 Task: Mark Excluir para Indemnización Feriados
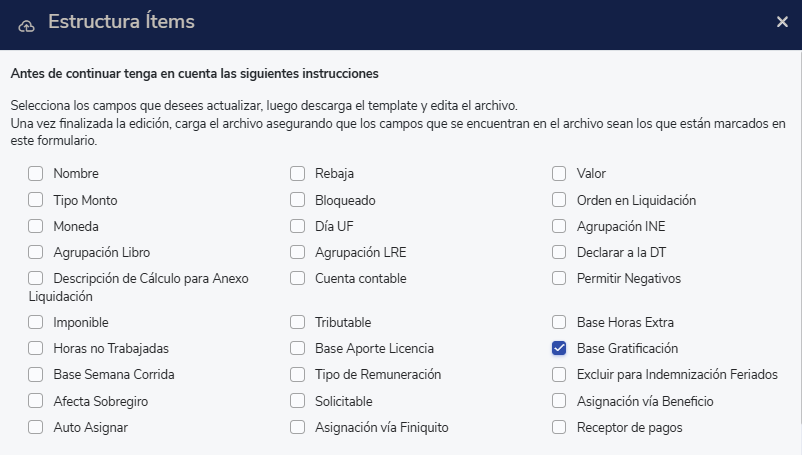point(559,375)
